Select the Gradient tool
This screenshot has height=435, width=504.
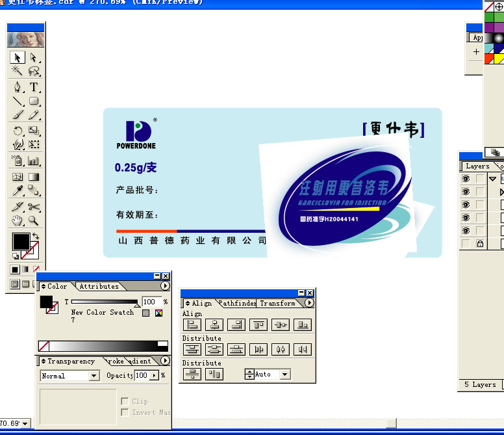[x=33, y=177]
